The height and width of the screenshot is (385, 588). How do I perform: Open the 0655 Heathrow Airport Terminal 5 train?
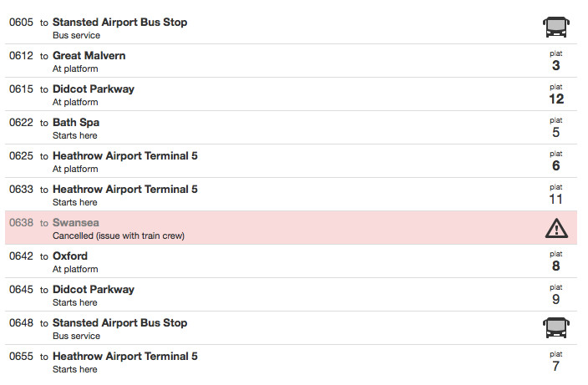pyautogui.click(x=124, y=357)
